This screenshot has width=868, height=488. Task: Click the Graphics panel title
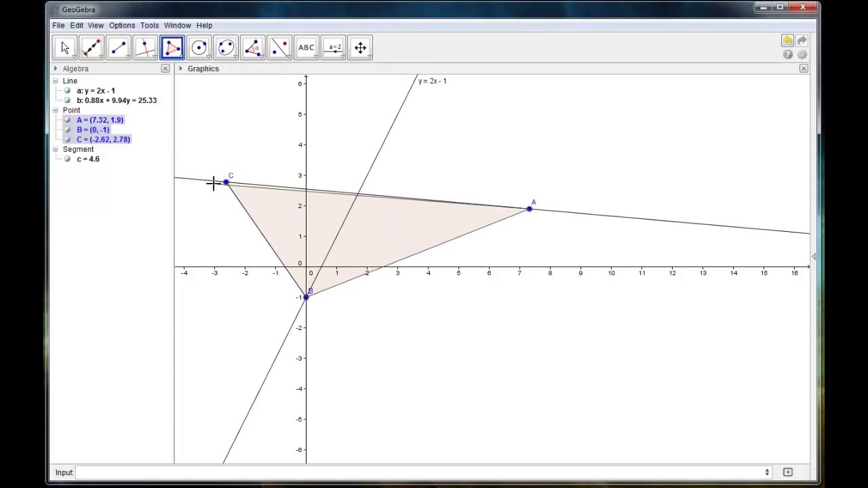click(x=203, y=68)
